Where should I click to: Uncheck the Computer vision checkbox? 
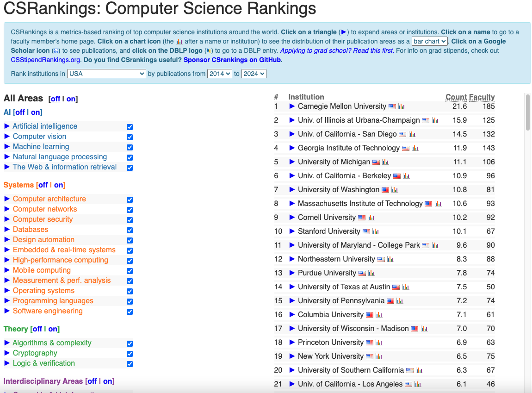tap(130, 137)
